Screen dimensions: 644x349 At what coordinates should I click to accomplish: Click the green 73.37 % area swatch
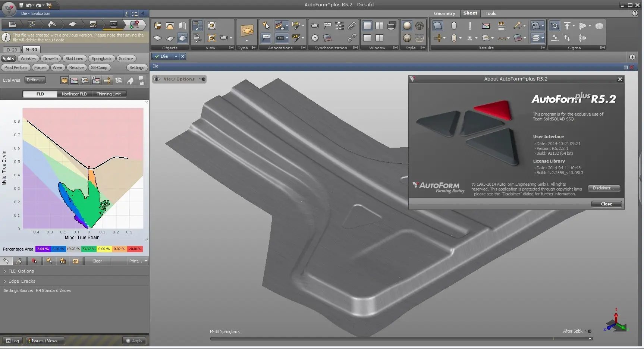click(x=89, y=249)
